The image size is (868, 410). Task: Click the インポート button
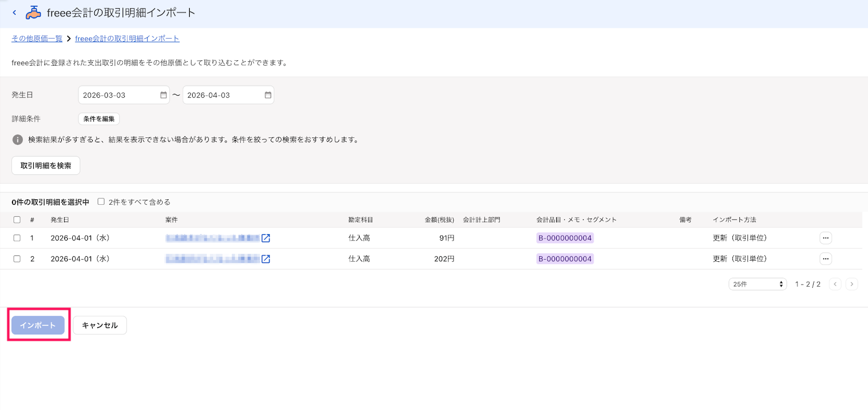(38, 325)
